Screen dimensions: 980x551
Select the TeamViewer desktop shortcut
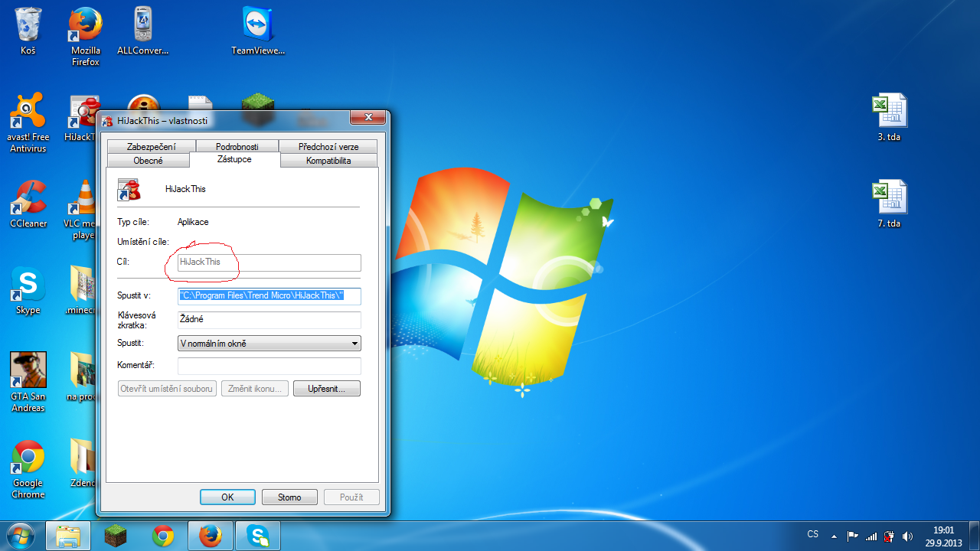[x=258, y=32]
